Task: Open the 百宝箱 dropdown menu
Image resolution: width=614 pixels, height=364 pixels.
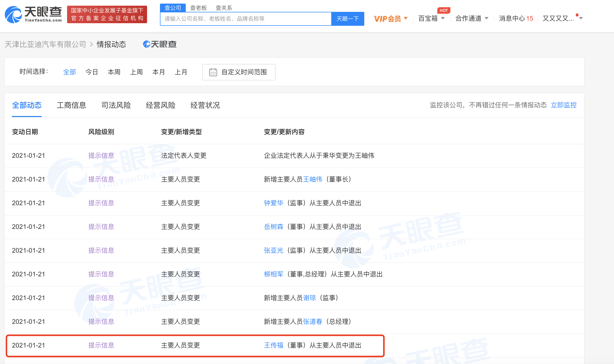Action: point(443,18)
